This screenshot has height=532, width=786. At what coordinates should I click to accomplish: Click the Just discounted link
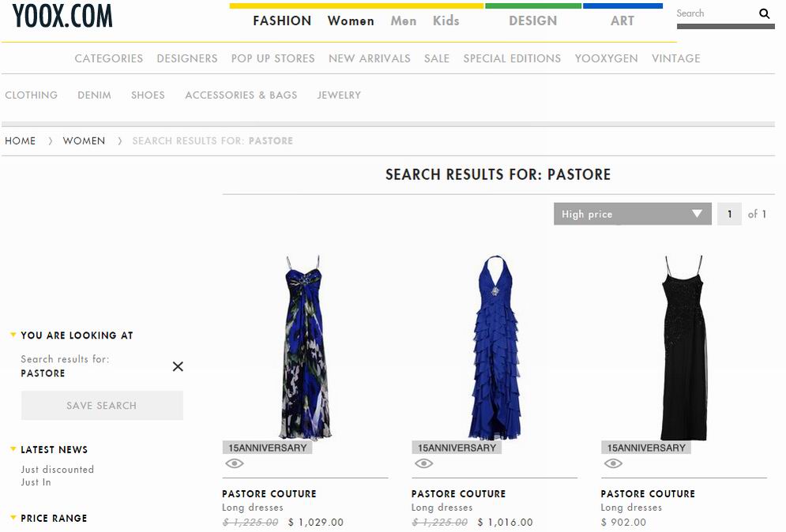point(57,470)
